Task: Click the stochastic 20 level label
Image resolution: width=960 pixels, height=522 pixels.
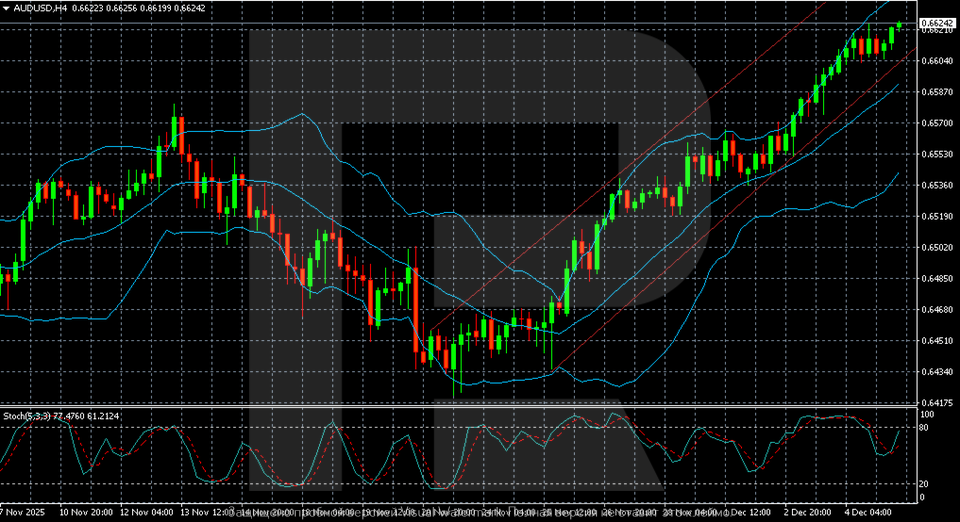Action: click(x=925, y=483)
